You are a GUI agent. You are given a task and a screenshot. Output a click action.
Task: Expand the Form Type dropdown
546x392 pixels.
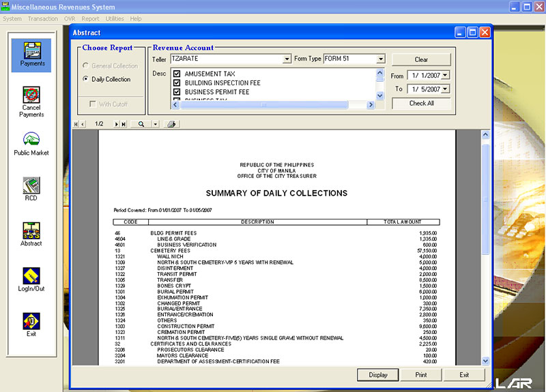coord(381,59)
